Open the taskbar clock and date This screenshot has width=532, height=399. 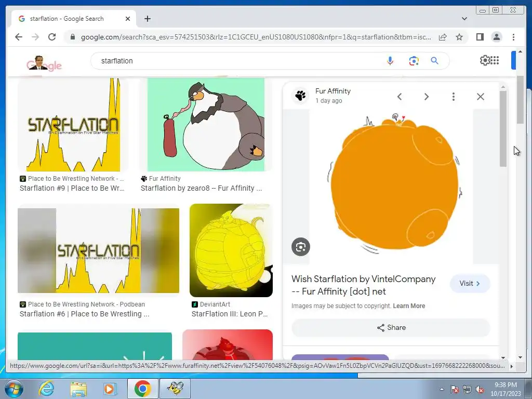point(506,389)
